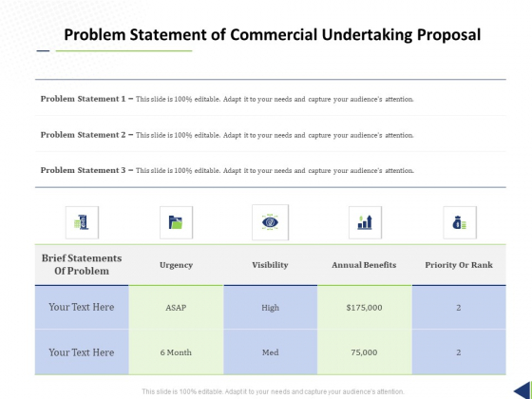Select the '$175,000' annual benefits cell
Image resolution: width=532 pixels, height=399 pixels.
pyautogui.click(x=365, y=308)
